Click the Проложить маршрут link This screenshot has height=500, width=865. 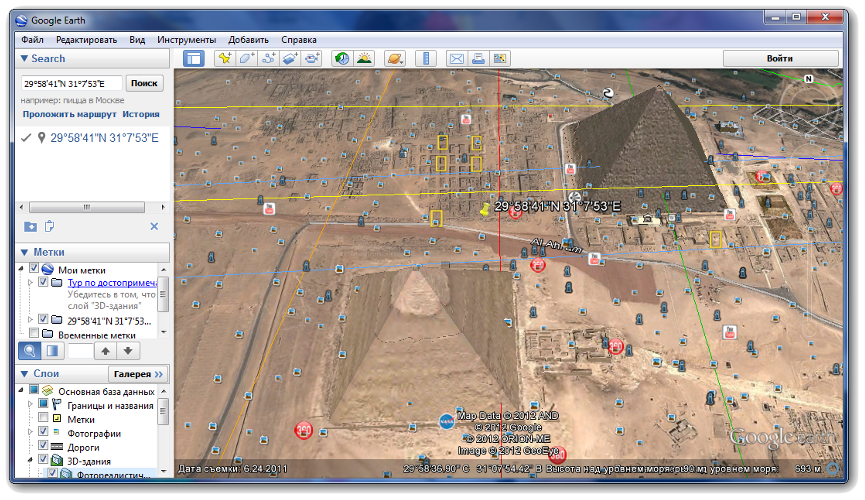pyautogui.click(x=68, y=115)
